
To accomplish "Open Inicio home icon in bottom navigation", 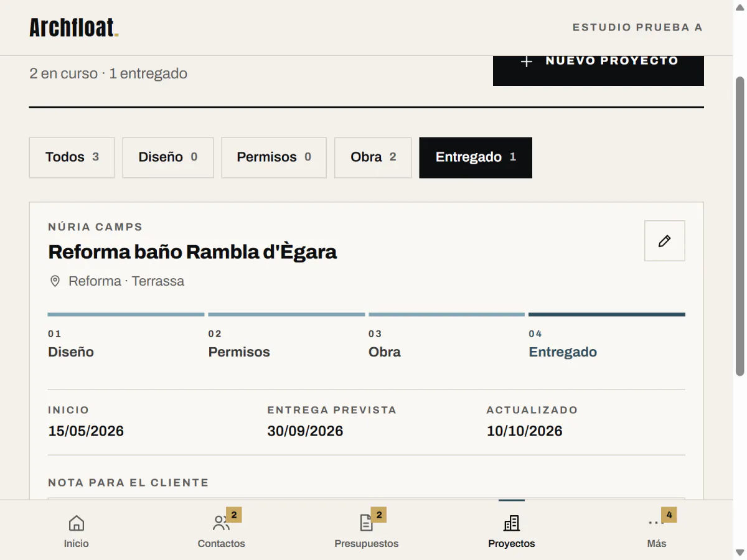I will point(76,523).
